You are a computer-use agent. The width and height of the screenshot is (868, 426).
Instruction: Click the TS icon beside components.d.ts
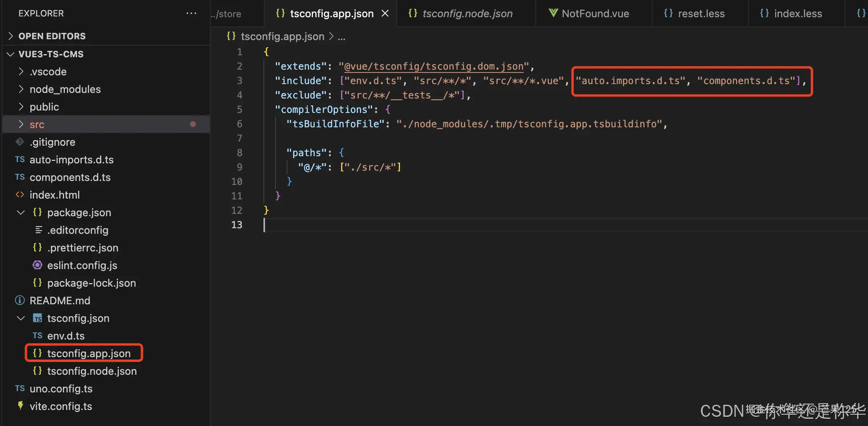tap(20, 177)
